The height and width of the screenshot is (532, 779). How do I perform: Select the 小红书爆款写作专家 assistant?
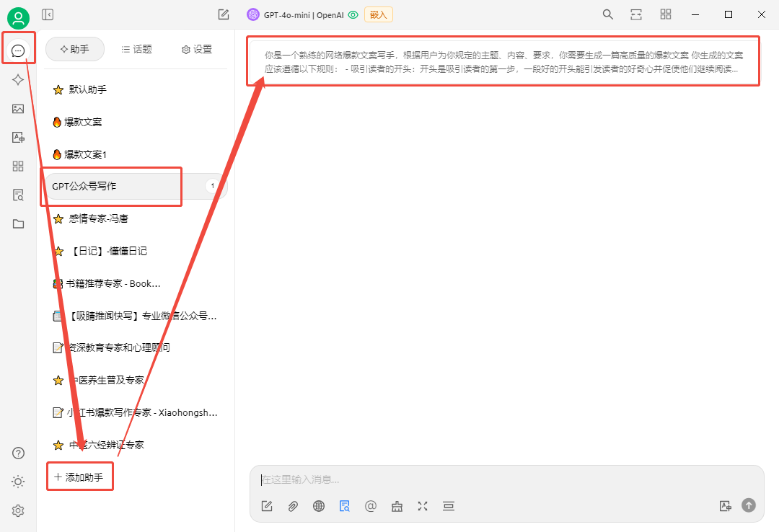pyautogui.click(x=135, y=412)
